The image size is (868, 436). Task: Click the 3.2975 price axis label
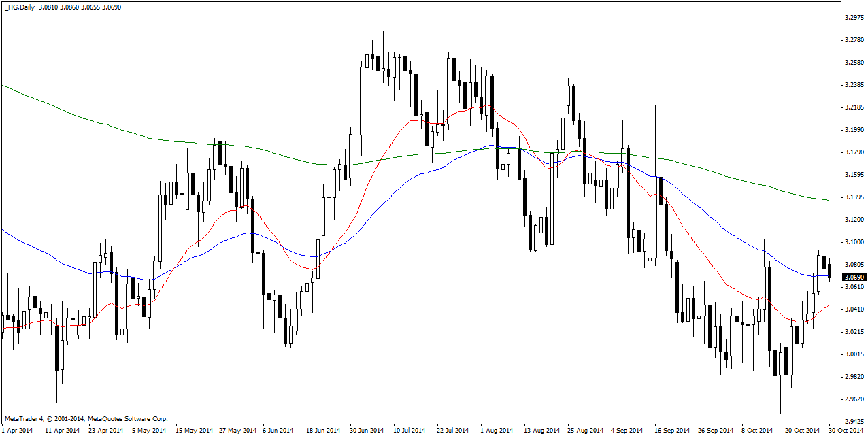[853, 18]
